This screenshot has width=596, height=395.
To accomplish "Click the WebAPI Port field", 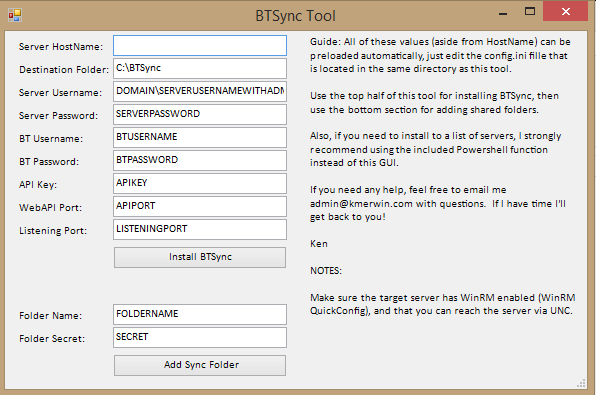I will [x=200, y=206].
